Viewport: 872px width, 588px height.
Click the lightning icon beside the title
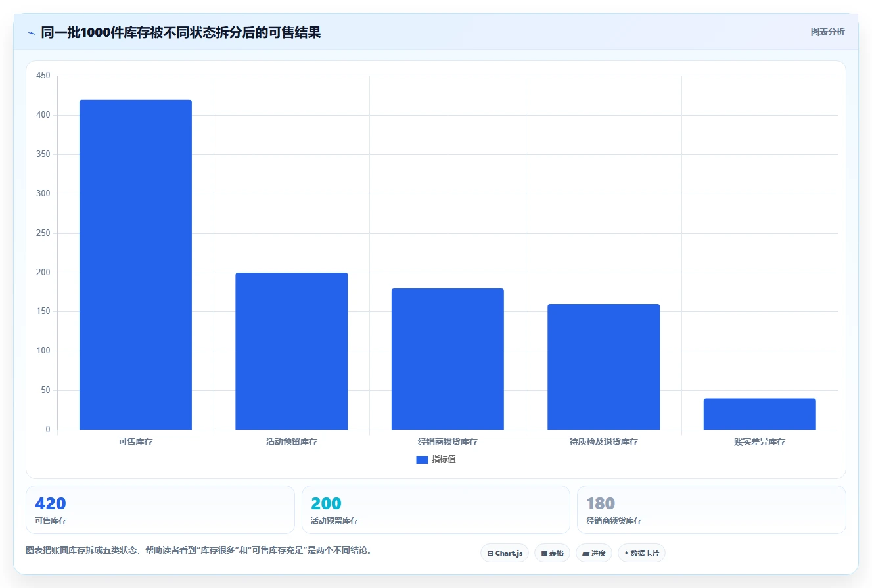[x=31, y=33]
